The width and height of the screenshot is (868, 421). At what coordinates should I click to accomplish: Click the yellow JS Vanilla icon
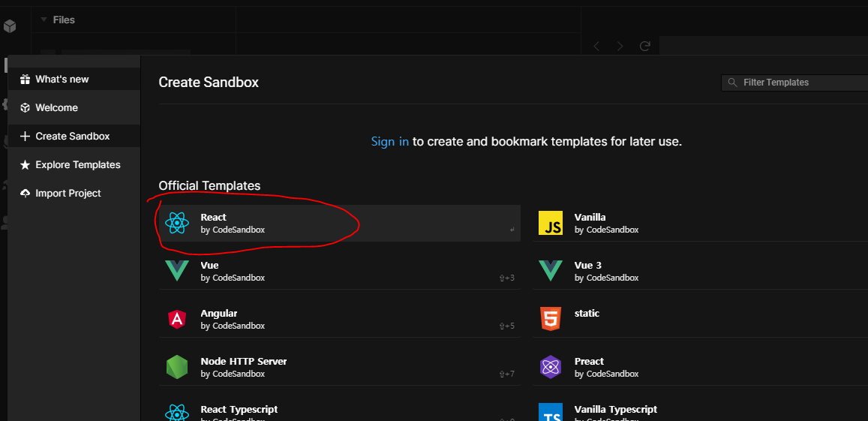[550, 223]
